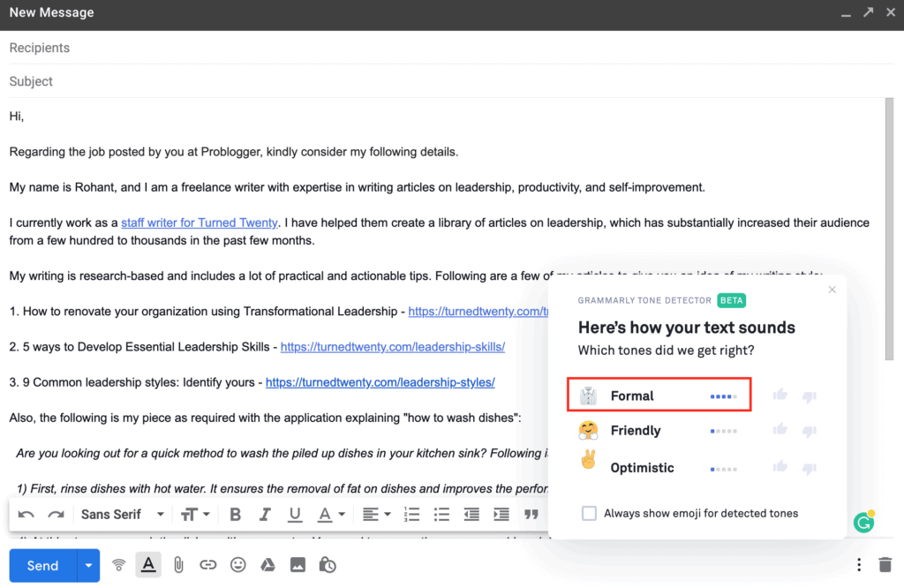The image size is (904, 588).
Task: Minimize the New Message window
Action: (846, 14)
